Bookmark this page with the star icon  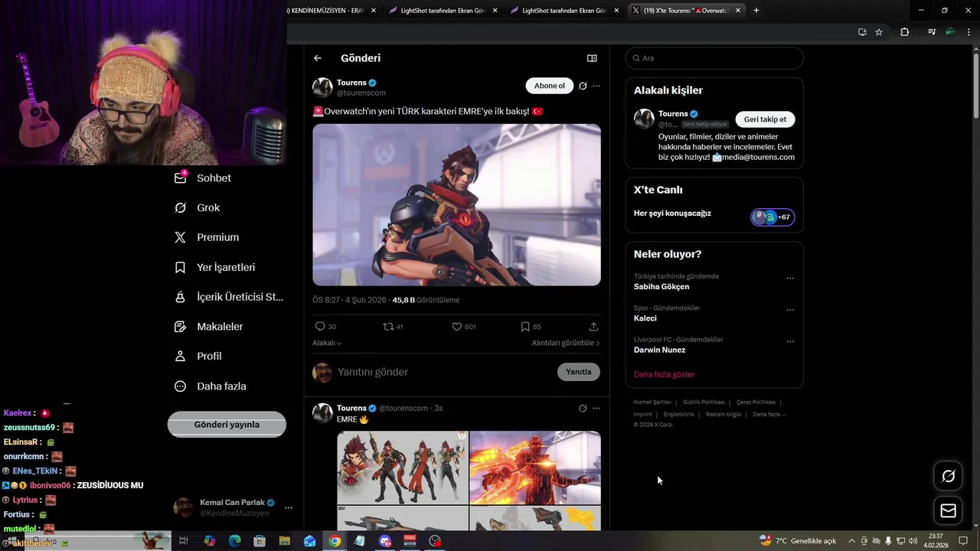(879, 32)
